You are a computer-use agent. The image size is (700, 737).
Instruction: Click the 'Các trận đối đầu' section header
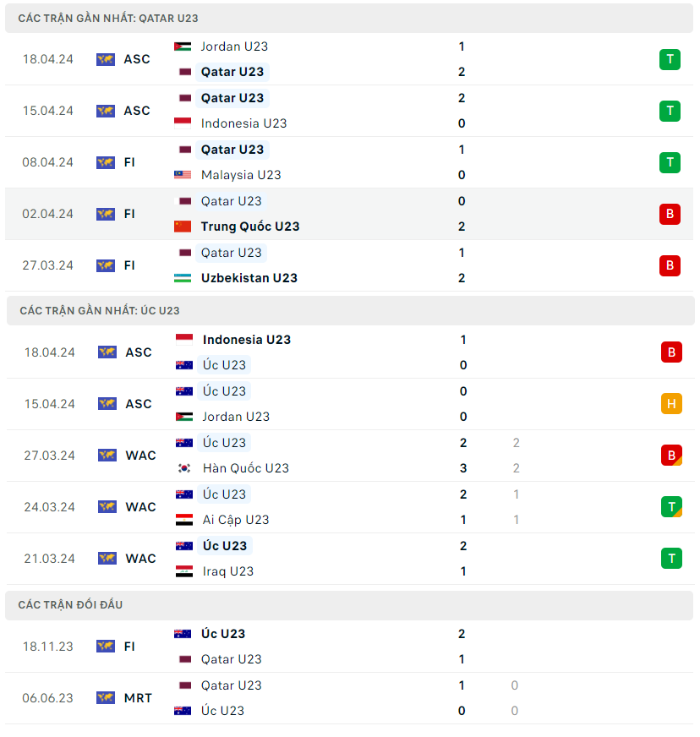72,605
